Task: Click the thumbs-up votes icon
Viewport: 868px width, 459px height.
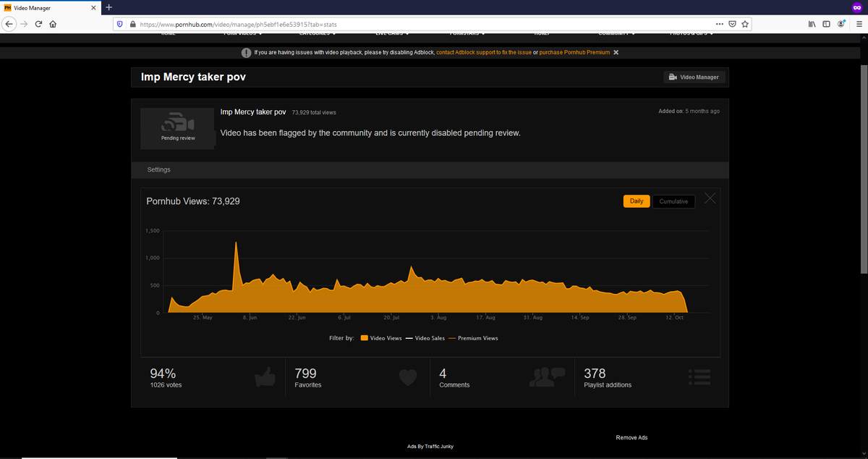Action: [266, 377]
